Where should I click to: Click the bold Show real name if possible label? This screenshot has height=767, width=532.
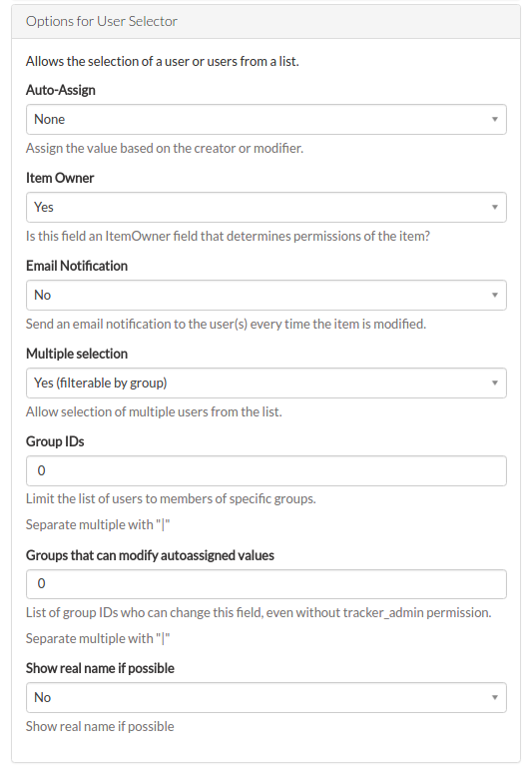click(x=100, y=668)
